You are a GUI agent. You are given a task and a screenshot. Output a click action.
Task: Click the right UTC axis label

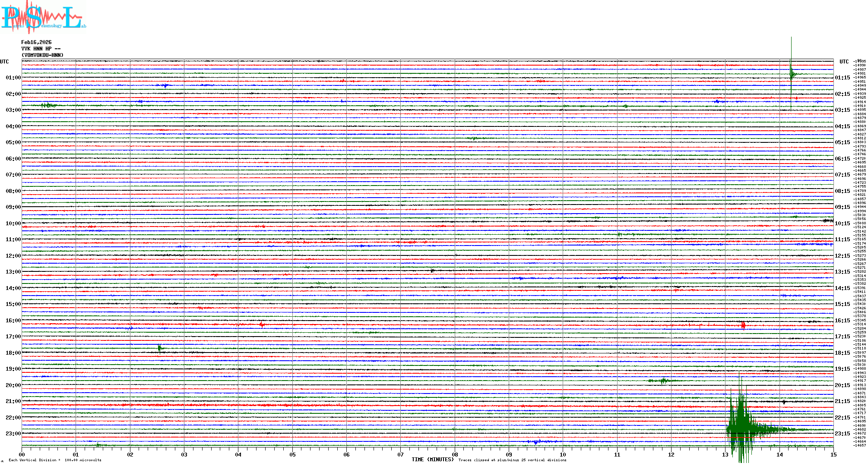844,62
